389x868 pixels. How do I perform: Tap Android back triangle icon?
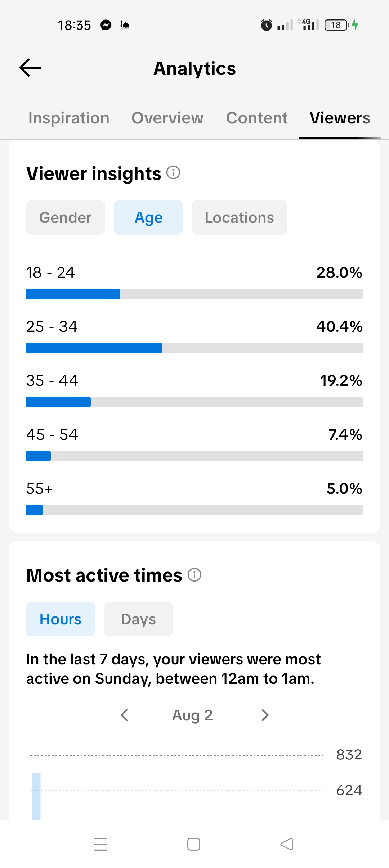(x=287, y=844)
